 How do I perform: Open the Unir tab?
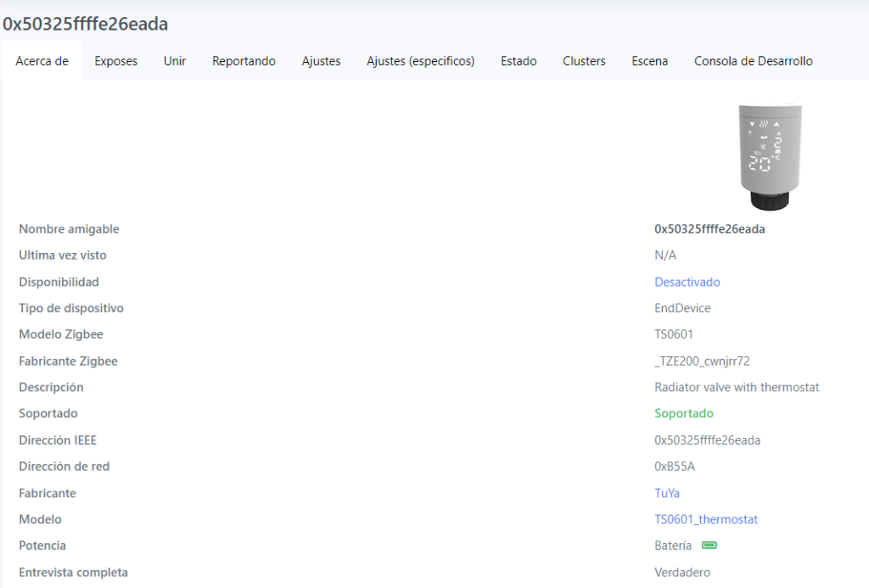[x=175, y=61]
